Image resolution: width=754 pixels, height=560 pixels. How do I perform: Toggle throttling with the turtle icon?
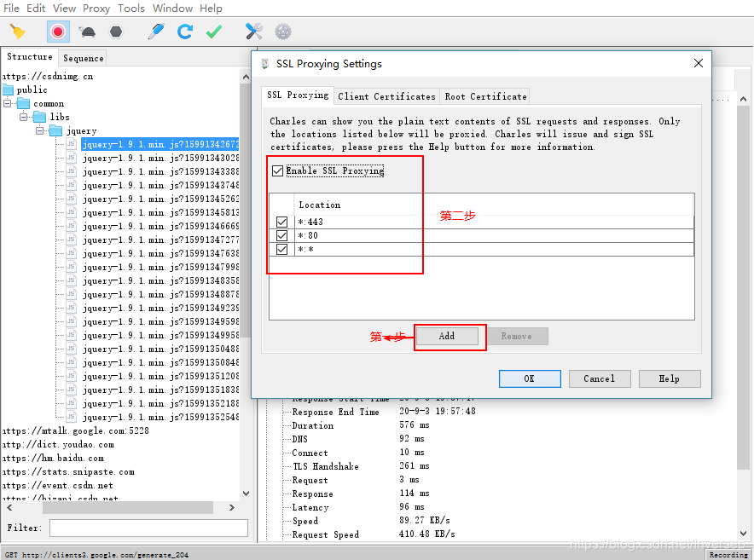87,32
